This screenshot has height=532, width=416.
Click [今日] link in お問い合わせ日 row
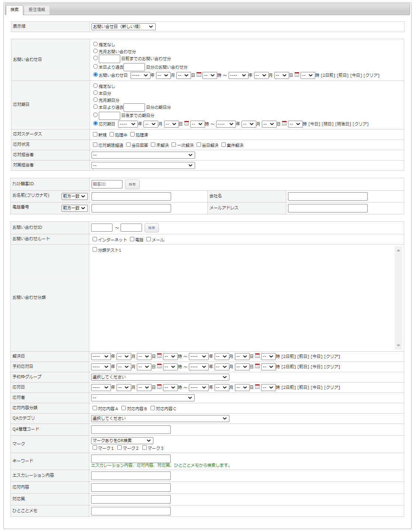[x=356, y=75]
